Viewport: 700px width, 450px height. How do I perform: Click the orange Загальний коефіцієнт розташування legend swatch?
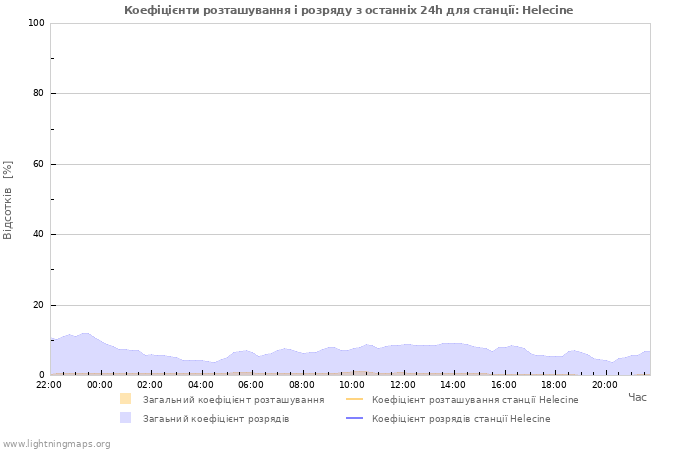(x=125, y=399)
